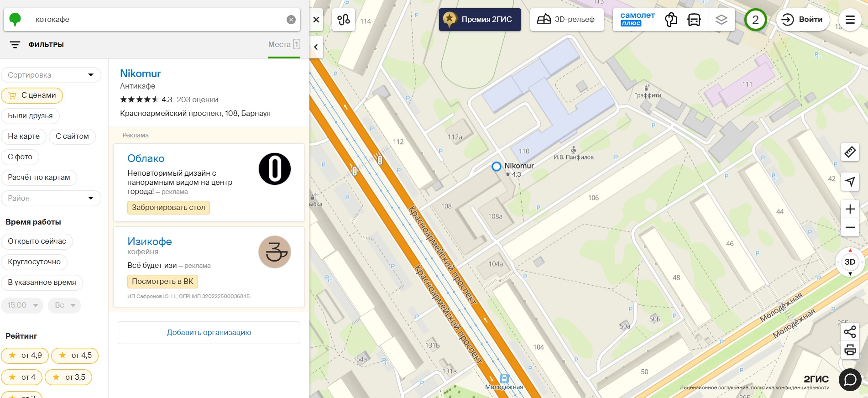Click the Nikomur map marker
The width and height of the screenshot is (868, 398).
coord(497,167)
